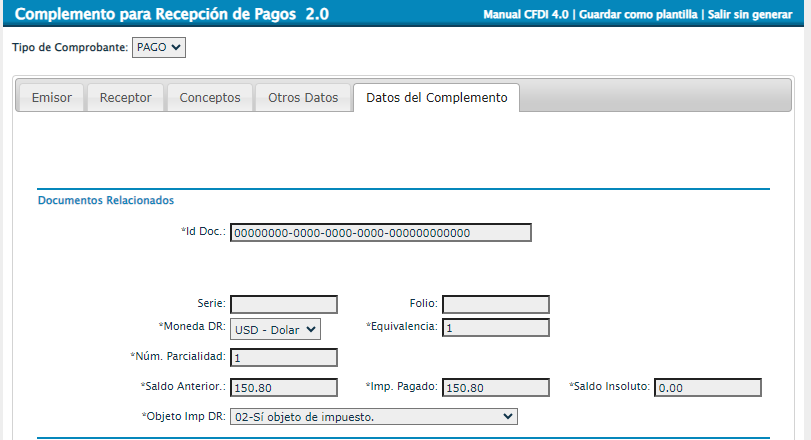The height and width of the screenshot is (440, 811).
Task: Open the Tipo de Comprobante dropdown
Action: (x=159, y=47)
